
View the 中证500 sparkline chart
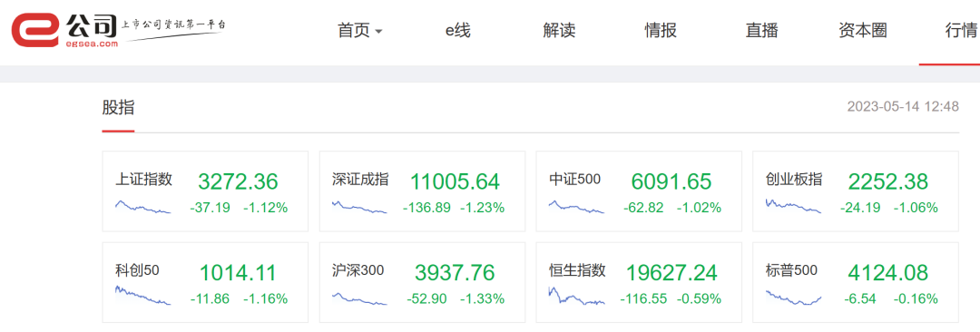pos(576,207)
